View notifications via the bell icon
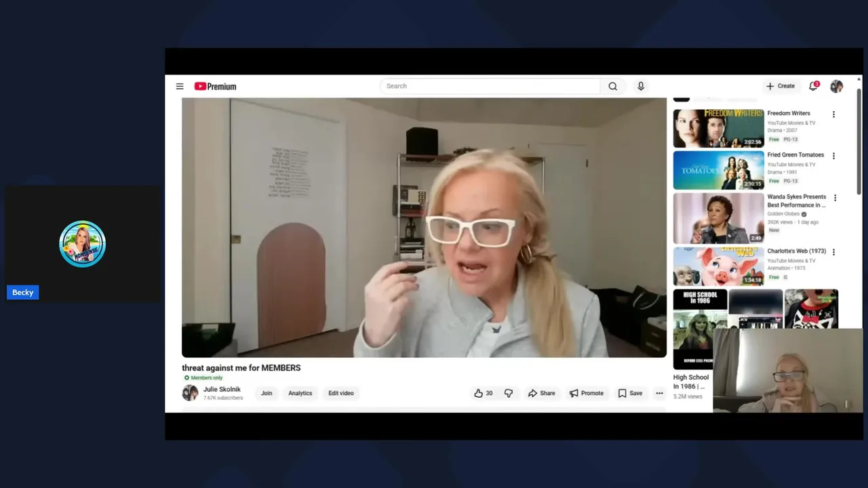This screenshot has width=868, height=488. click(x=814, y=86)
